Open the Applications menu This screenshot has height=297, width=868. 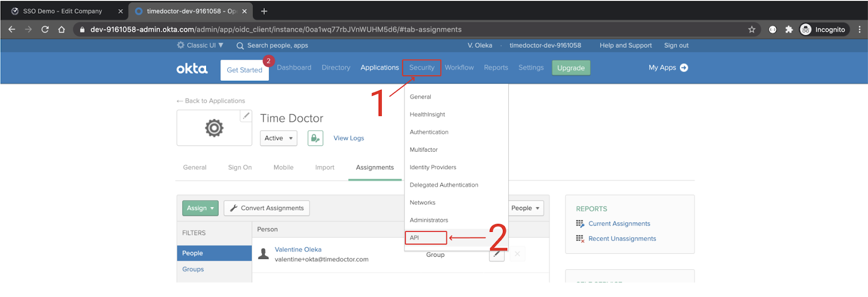[x=380, y=68]
